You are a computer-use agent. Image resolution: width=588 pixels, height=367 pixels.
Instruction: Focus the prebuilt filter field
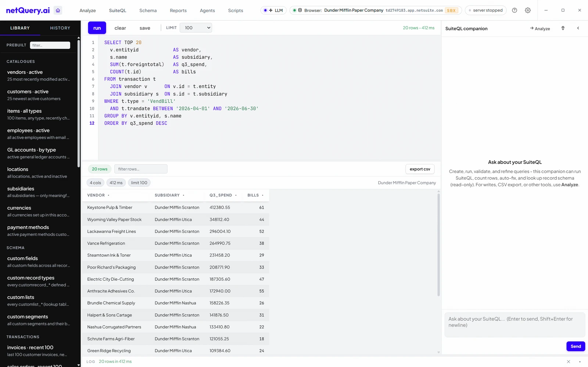(x=50, y=45)
